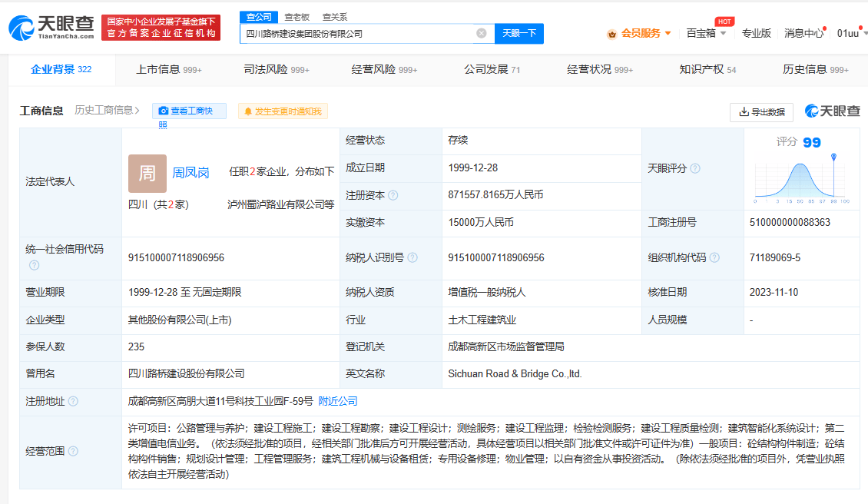Image resolution: width=868 pixels, height=504 pixels.
Task: Click the 发生变更时通知我 button
Action: [x=283, y=111]
